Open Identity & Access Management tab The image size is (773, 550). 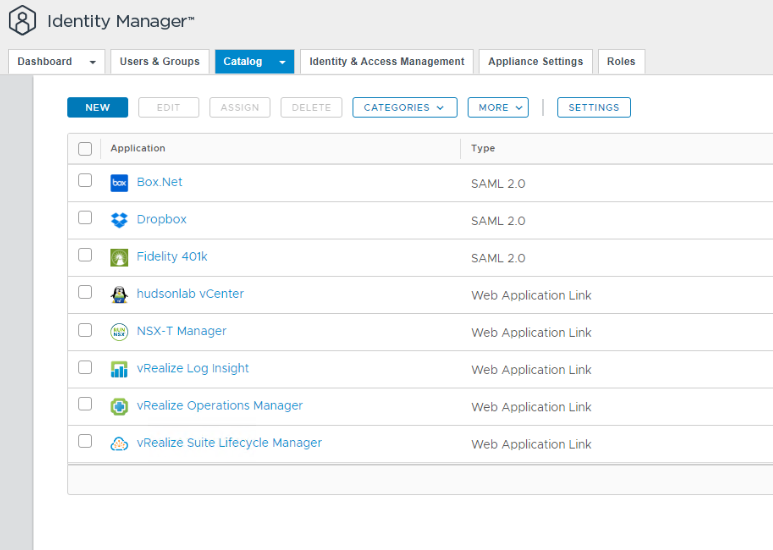(387, 62)
